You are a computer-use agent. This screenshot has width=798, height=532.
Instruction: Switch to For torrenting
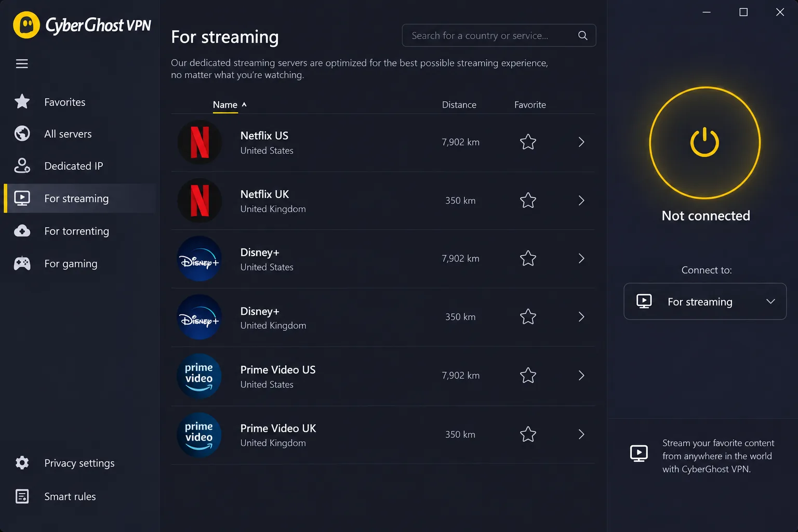tap(79, 231)
